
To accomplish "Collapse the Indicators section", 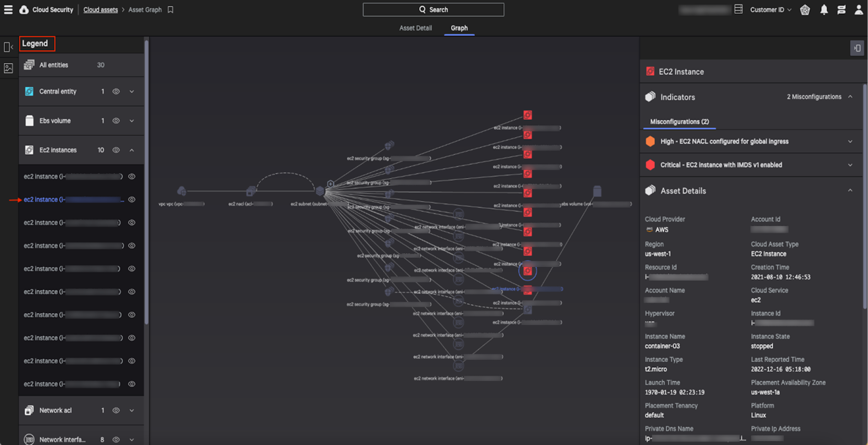I will pos(850,97).
